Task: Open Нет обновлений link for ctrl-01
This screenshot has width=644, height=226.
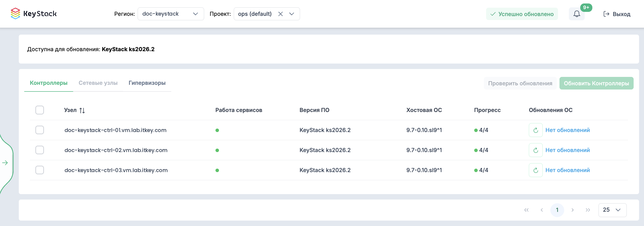Action: tap(567, 130)
